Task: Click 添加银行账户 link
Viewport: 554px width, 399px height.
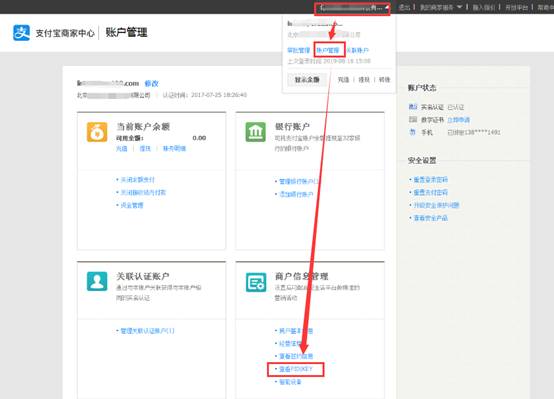Action: [296, 194]
